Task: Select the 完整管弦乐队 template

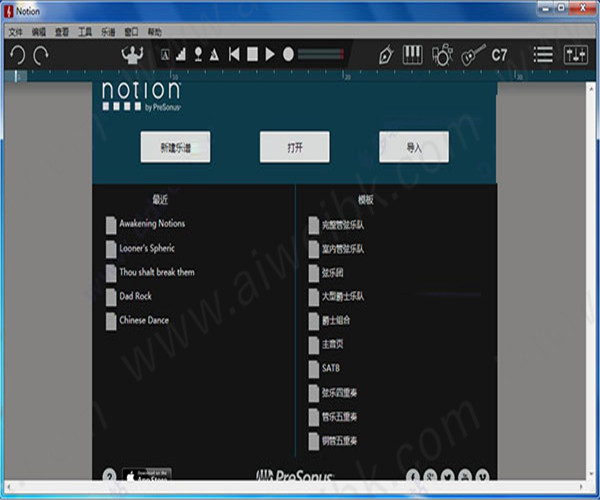Action: tap(336, 225)
